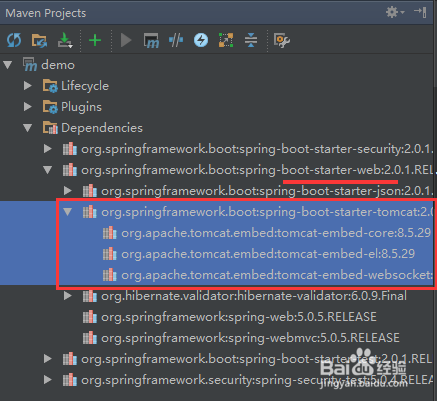Click the Lifecycle folder icon
The height and width of the screenshot is (401, 437).
coord(50,86)
